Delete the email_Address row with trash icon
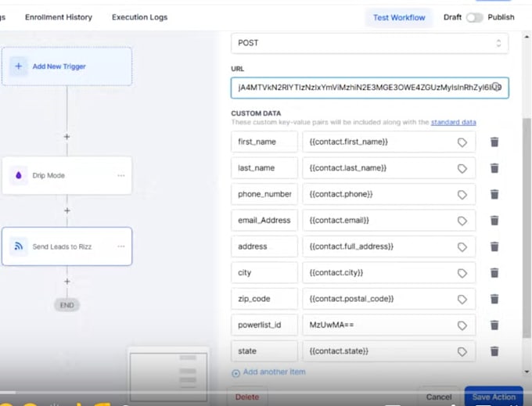The height and width of the screenshot is (406, 532). [x=494, y=221]
